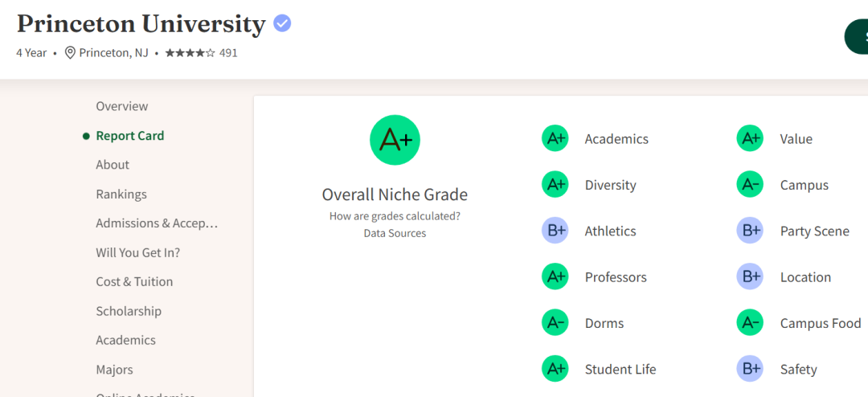Click the A- grade badge for Dorms
Screen dimensions: 868x397
[x=555, y=323]
